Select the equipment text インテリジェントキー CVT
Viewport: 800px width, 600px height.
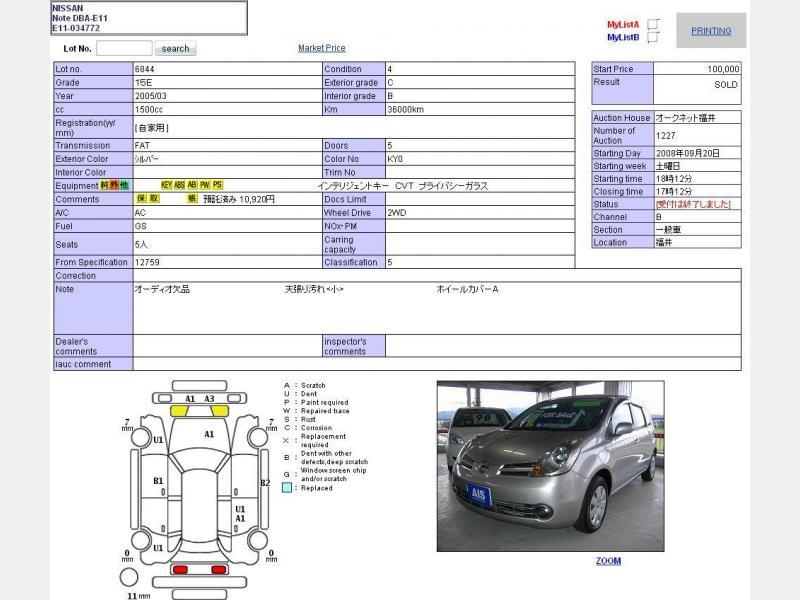coord(365,186)
